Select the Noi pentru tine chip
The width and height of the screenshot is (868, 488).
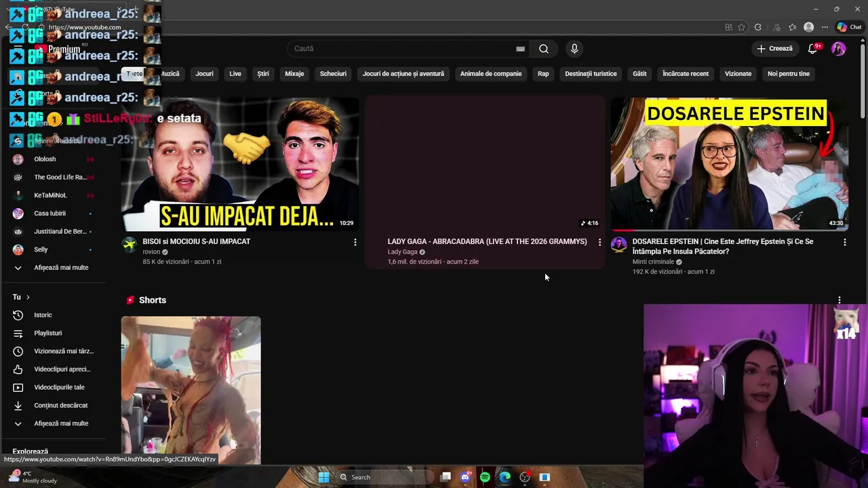[x=789, y=74]
